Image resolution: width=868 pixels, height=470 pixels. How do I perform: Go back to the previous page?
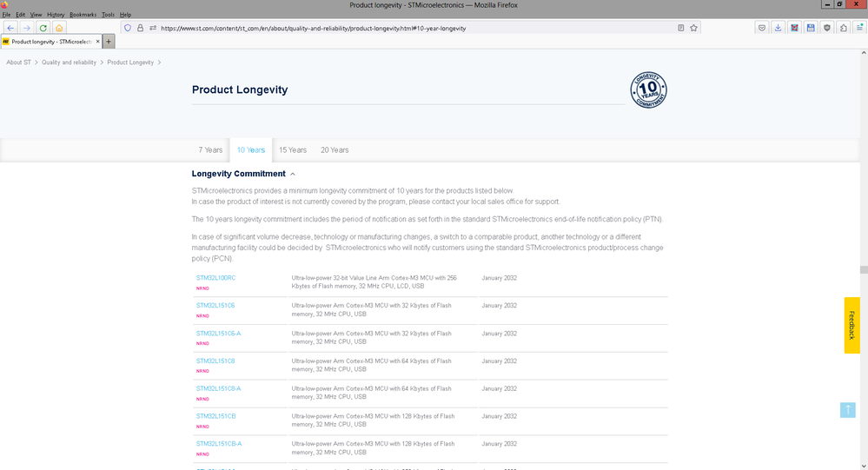click(10, 28)
